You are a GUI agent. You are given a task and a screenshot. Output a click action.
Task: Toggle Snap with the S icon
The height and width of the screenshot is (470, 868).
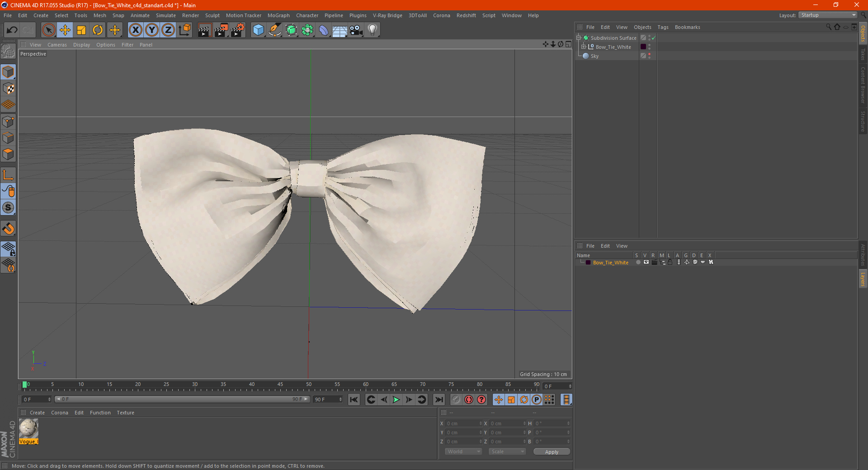tap(8, 207)
